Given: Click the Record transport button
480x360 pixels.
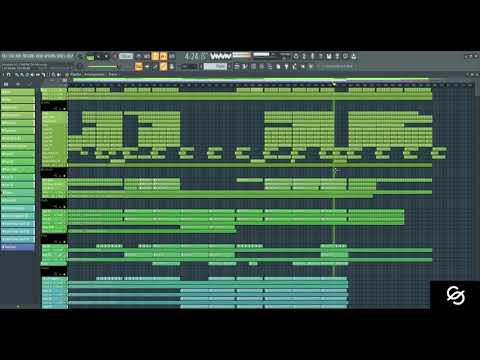Looking at the screenshot, I should click(114, 57).
